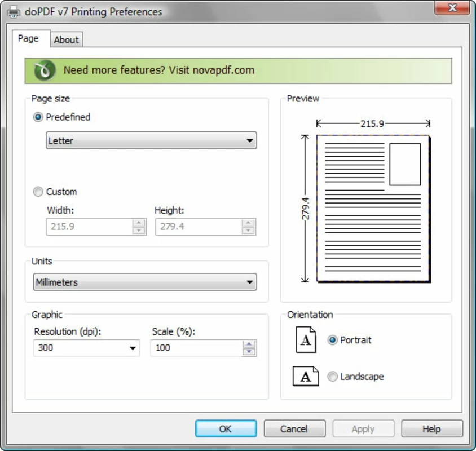Click the landscape page orientation icon
This screenshot has height=451, width=476.
(306, 377)
